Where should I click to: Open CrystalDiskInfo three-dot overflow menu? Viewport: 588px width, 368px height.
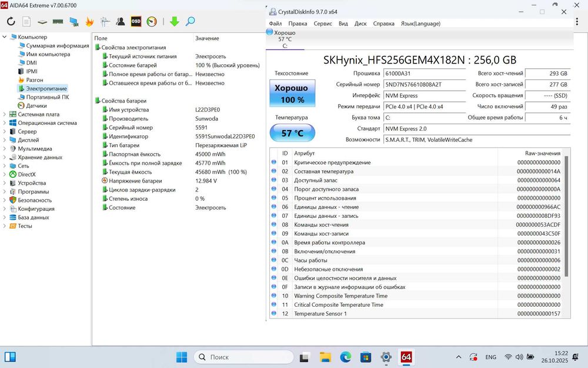[x=577, y=22]
